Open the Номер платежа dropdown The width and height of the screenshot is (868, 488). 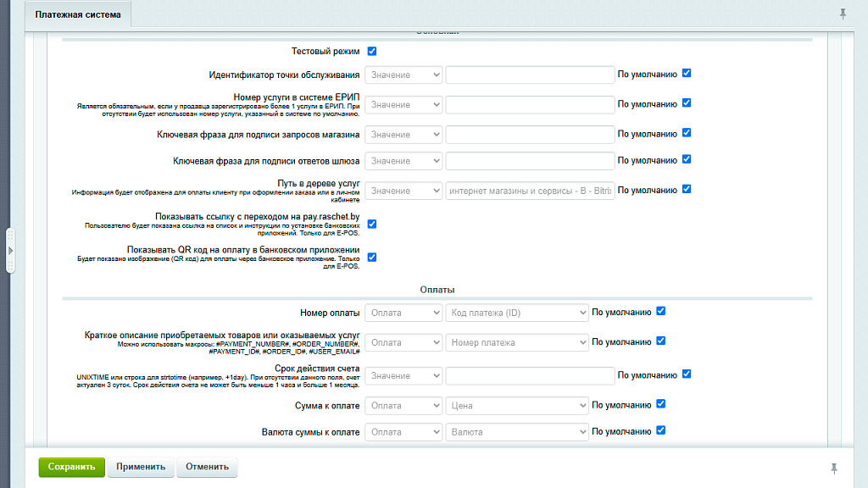[x=517, y=343]
